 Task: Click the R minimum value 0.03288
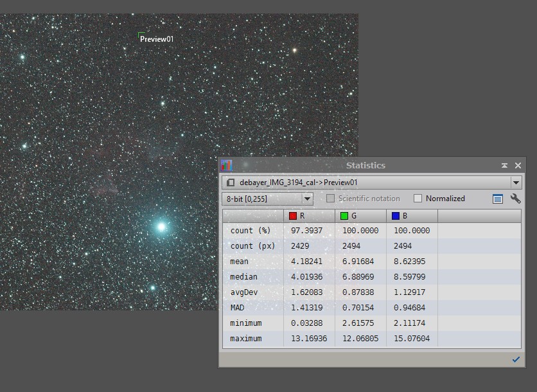[306, 323]
